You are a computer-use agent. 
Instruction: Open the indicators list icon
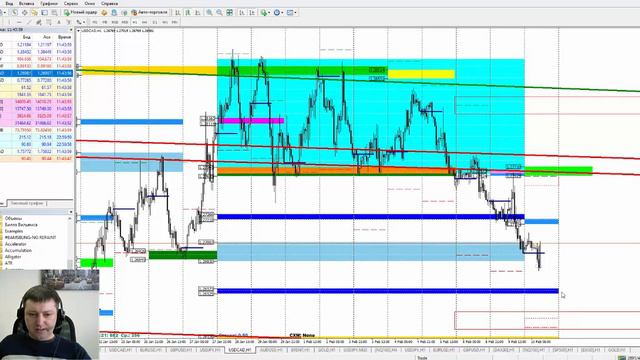(263, 13)
